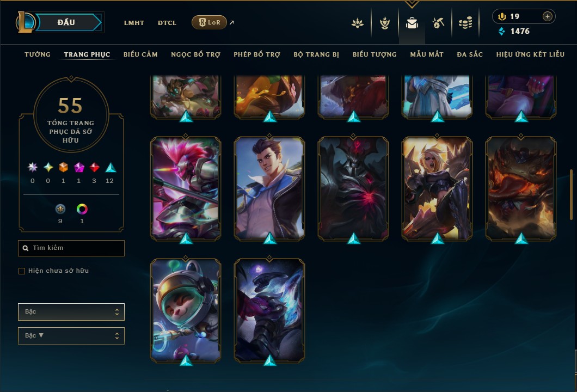Click the League logo home icon
Viewport: 577px width, 392px height.
(24, 22)
